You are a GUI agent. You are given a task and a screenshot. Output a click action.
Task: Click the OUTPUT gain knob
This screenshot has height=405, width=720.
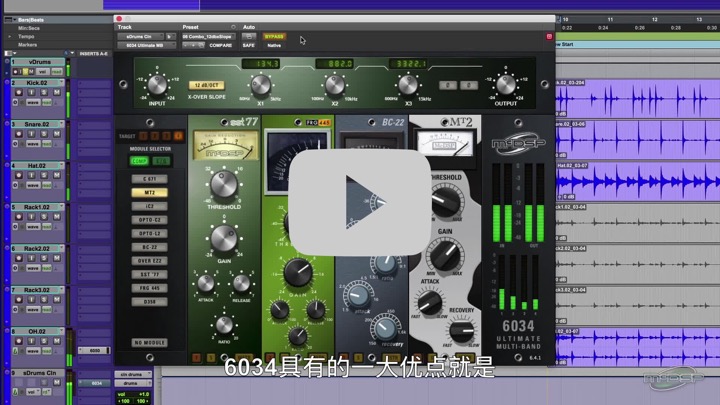(x=506, y=85)
